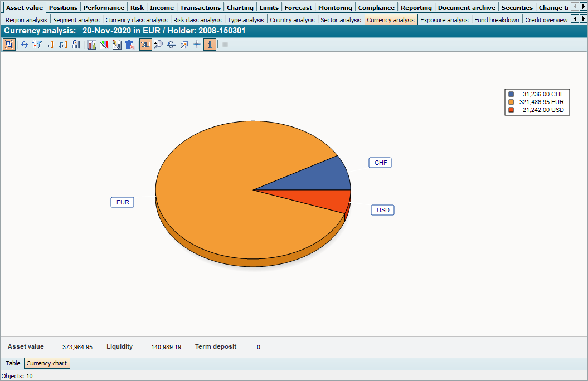Open the Sector analysis sub-tab

[x=341, y=20]
